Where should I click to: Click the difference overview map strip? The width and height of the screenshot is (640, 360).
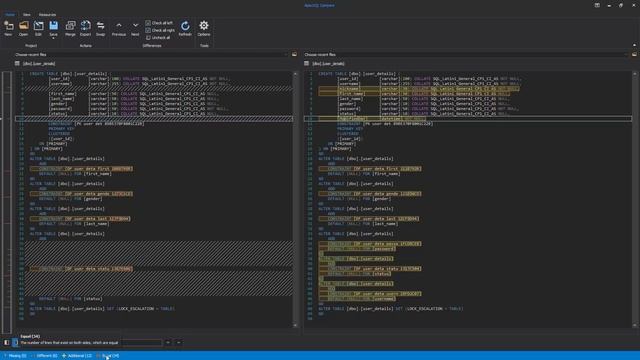(x=7, y=202)
